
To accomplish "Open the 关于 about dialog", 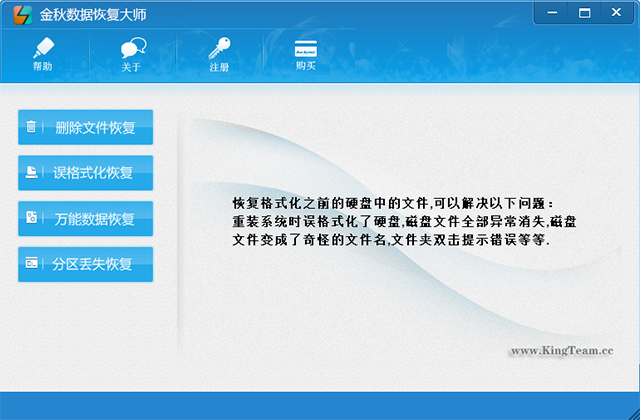I will coord(132,54).
